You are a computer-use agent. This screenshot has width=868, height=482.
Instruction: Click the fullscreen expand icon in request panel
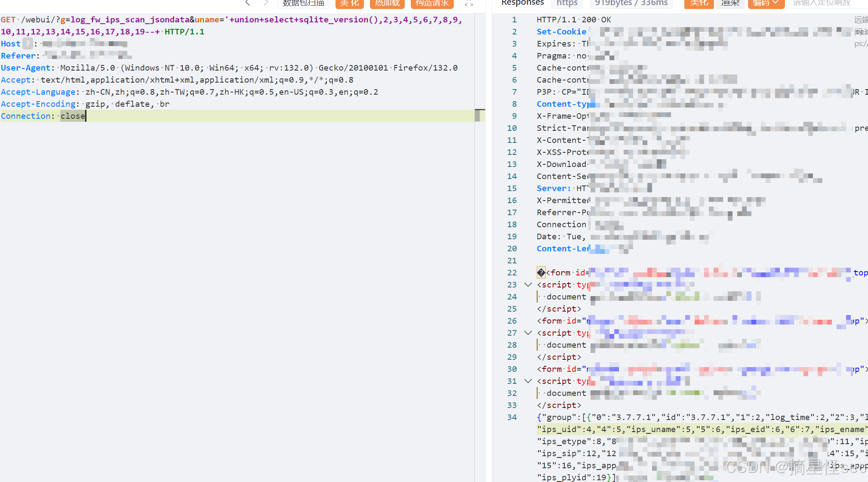469,3
